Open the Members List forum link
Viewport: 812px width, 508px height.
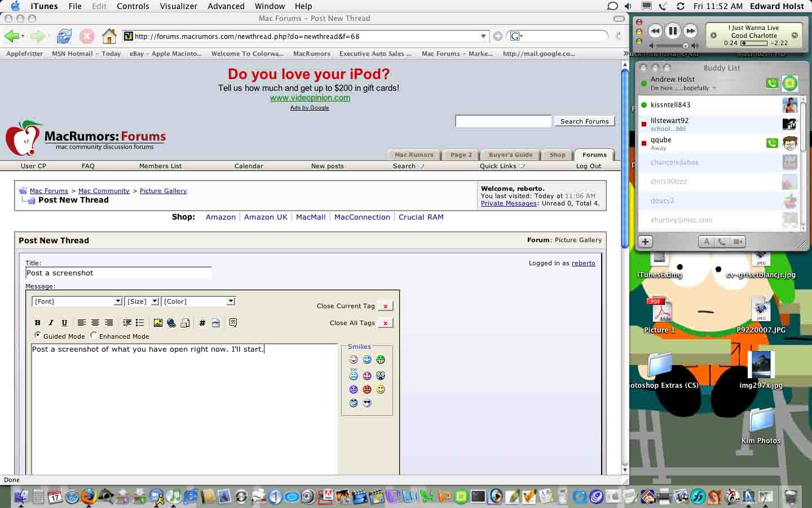(x=160, y=166)
